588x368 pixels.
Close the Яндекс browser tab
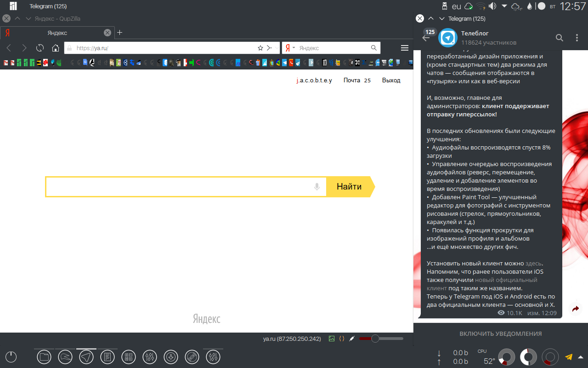[x=107, y=33]
